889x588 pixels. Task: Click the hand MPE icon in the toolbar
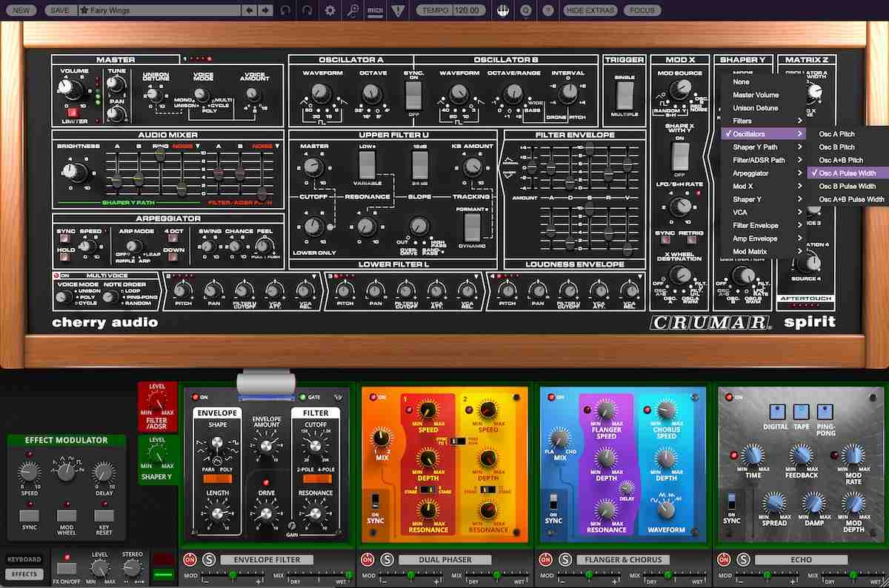point(503,10)
